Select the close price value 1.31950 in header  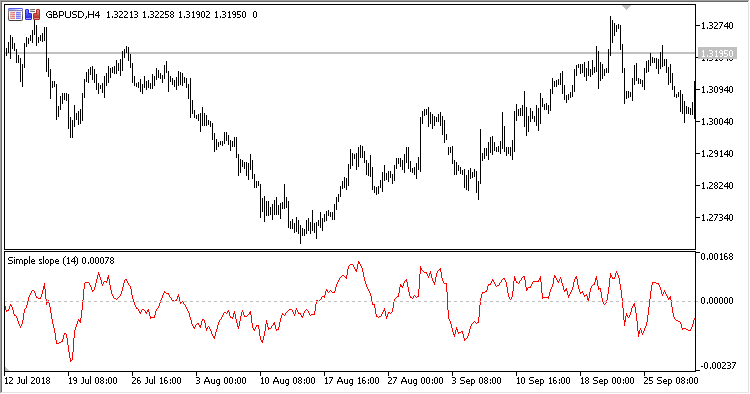pos(230,15)
